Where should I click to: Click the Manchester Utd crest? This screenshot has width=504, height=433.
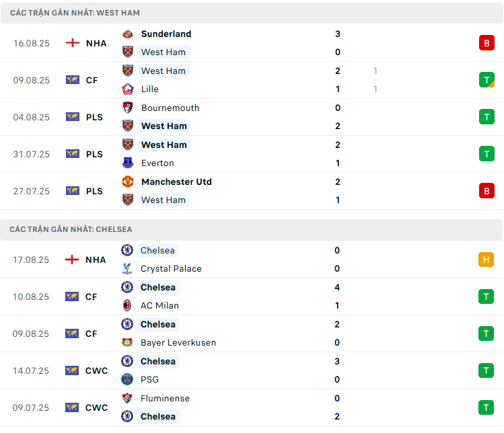[x=128, y=182]
